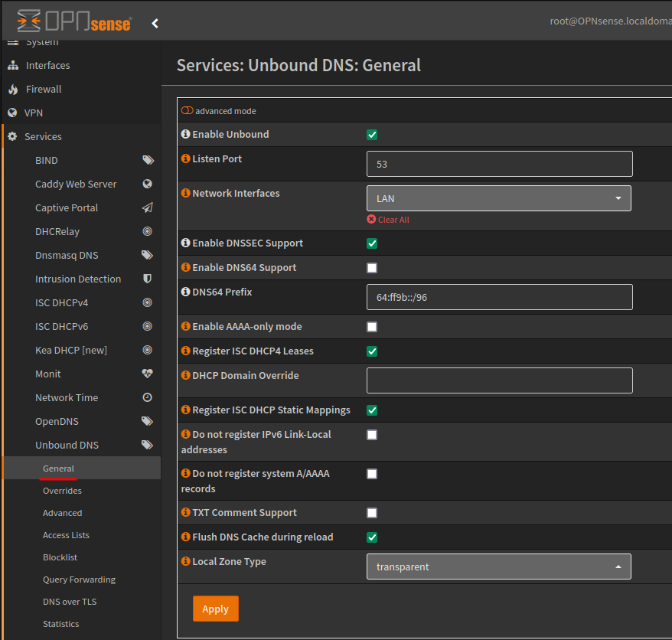Open the Statistics page
This screenshot has width=672, height=640.
click(81, 624)
